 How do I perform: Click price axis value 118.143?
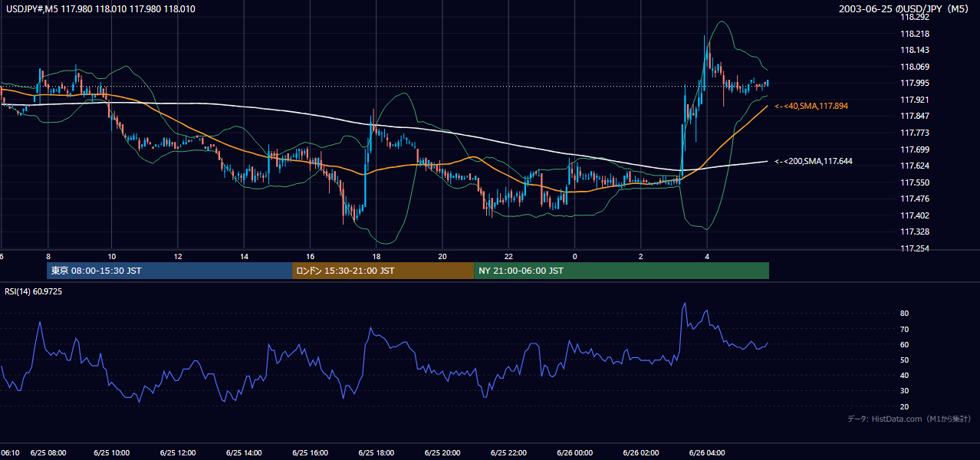(915, 50)
